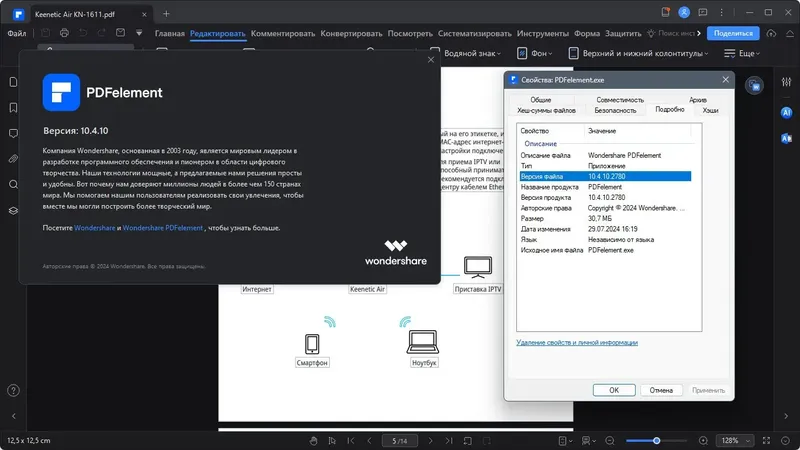800x450 pixels.
Task: Switch to the Систематизировать tab
Action: coord(474,33)
